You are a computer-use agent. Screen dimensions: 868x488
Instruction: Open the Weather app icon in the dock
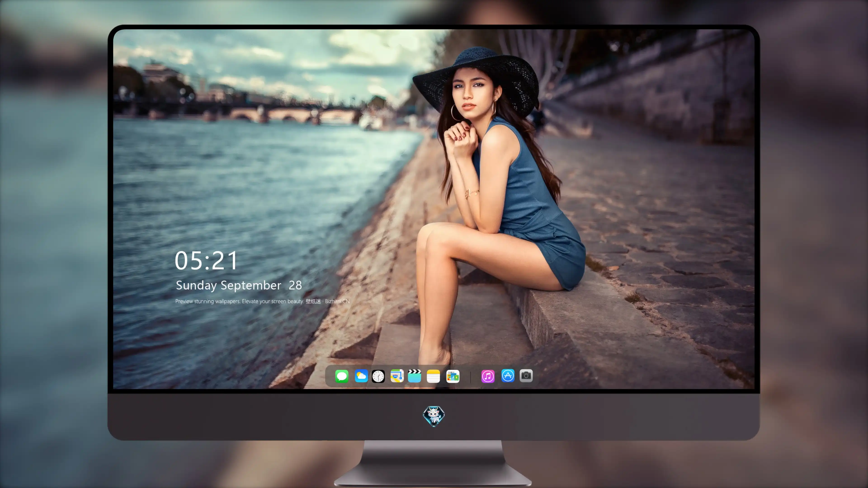point(361,376)
